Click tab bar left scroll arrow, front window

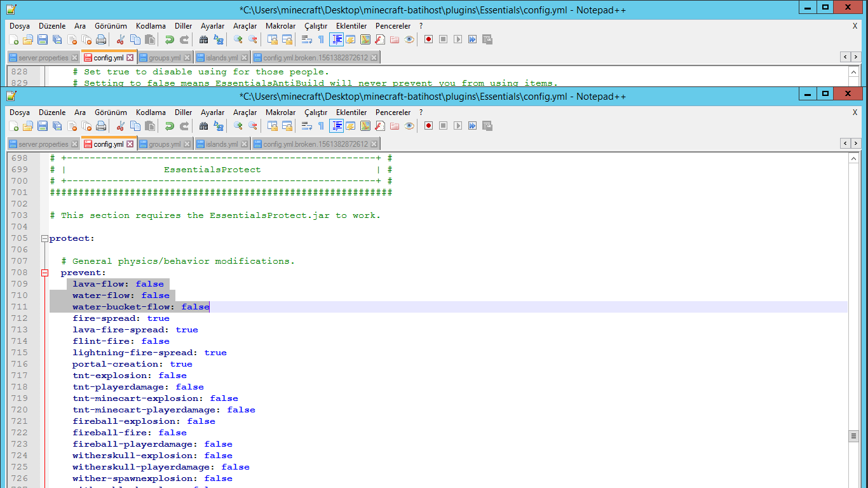(845, 143)
